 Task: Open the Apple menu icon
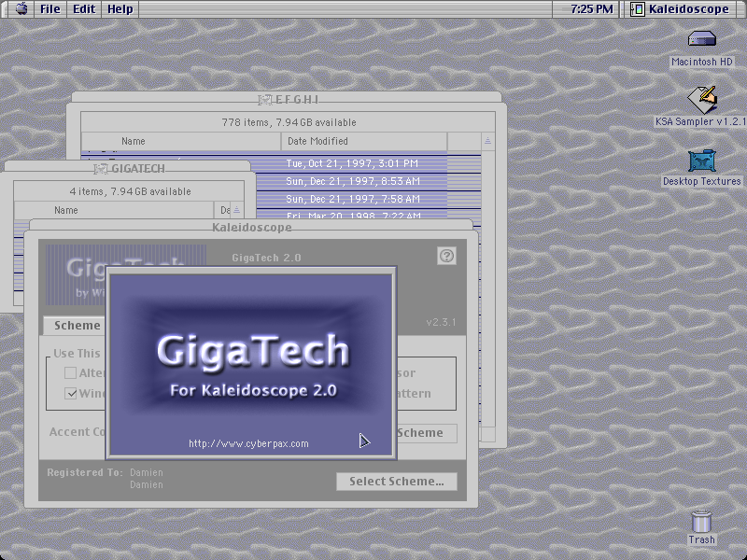click(21, 8)
